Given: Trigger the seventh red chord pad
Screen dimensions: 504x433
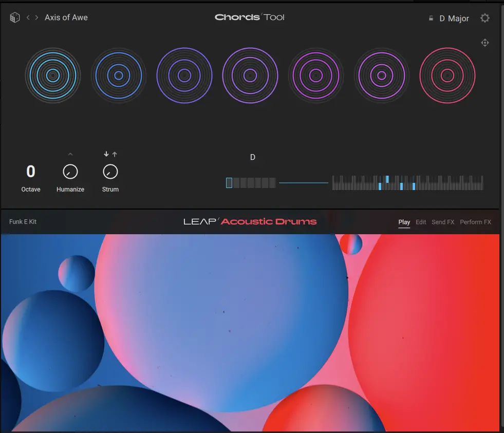Looking at the screenshot, I should click(447, 76).
